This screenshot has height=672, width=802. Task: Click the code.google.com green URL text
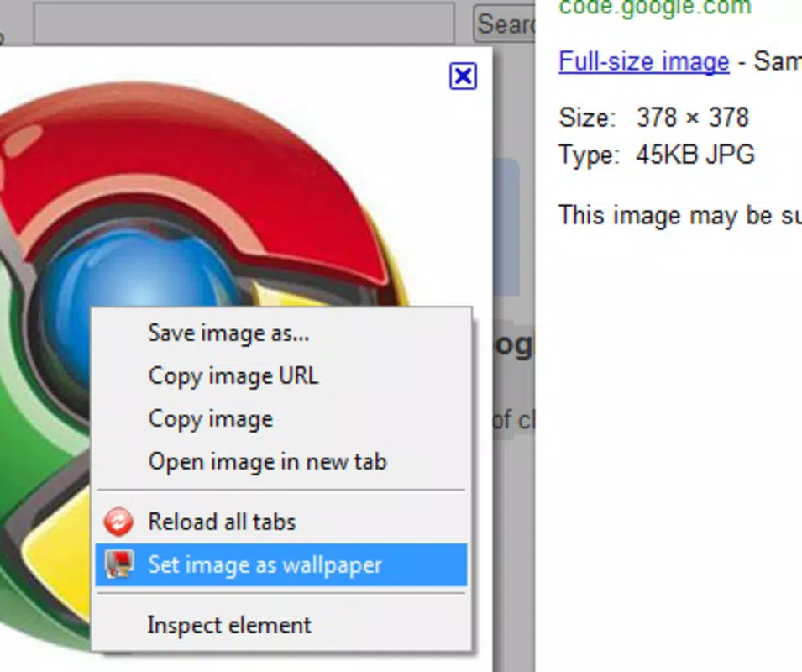(x=655, y=8)
